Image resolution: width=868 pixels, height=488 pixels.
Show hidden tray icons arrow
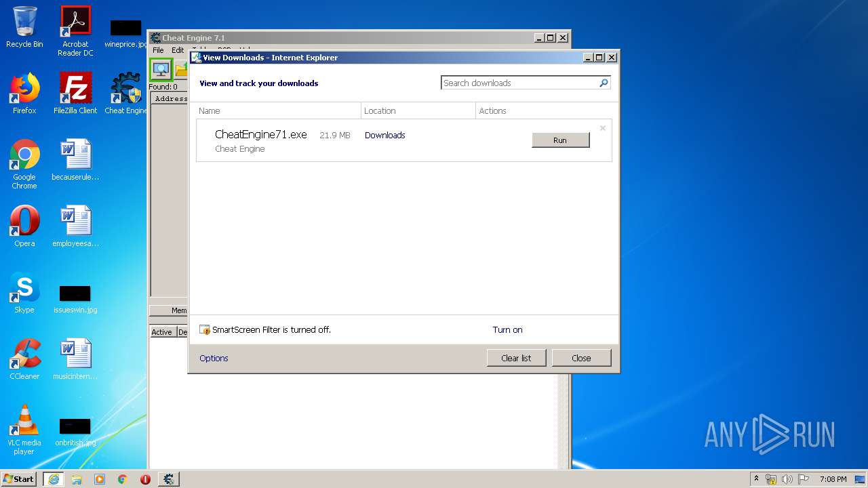tap(757, 479)
